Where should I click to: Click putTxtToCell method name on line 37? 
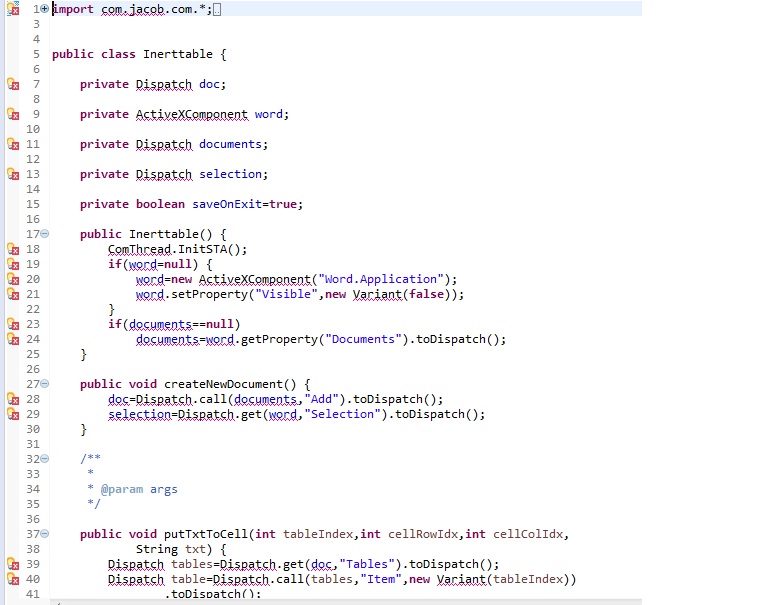click(x=206, y=533)
